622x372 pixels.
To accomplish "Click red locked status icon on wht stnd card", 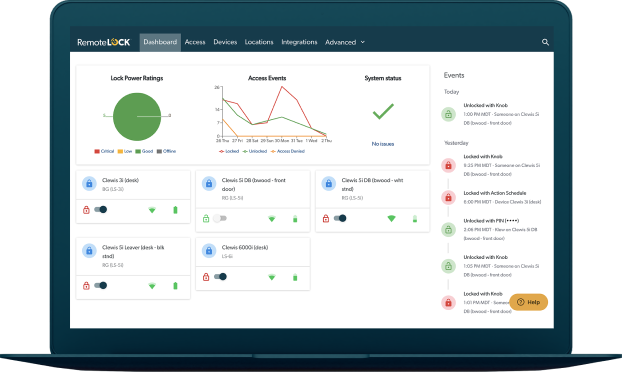I will pos(326,219).
